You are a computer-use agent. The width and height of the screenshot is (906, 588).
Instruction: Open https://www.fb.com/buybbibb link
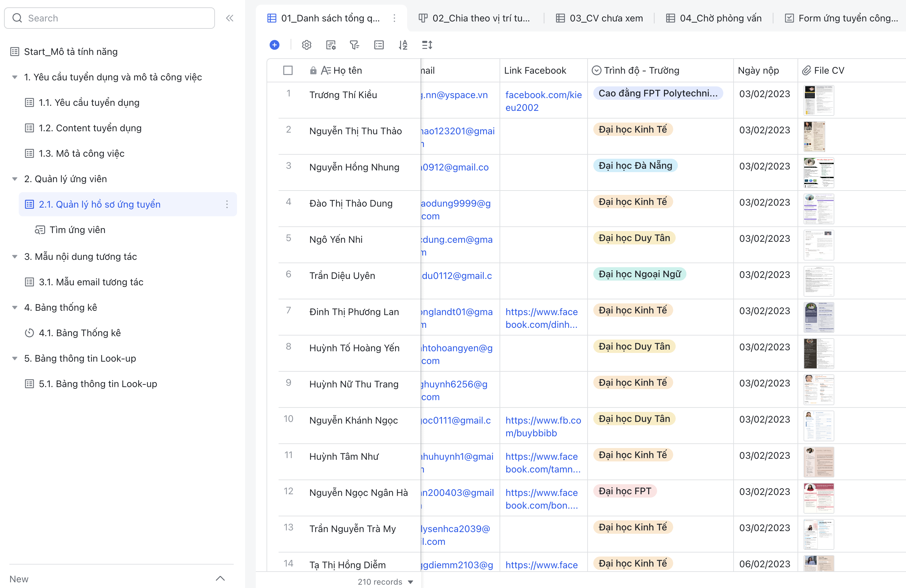pos(543,427)
